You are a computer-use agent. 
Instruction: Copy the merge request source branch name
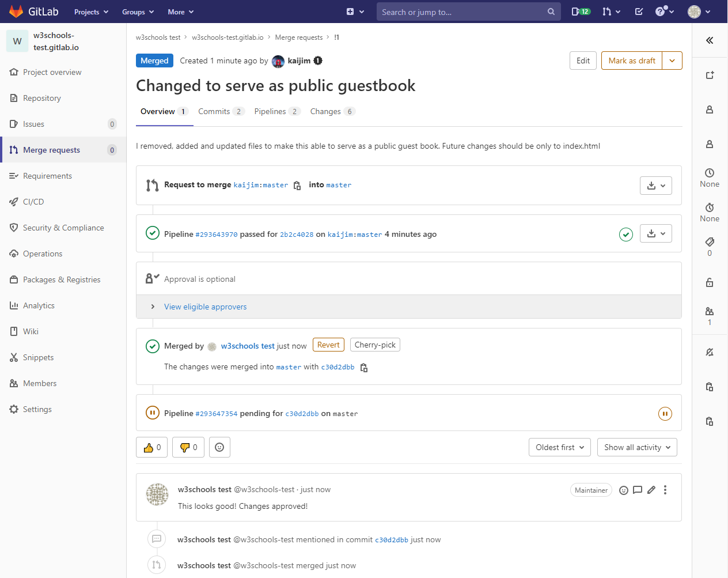297,186
